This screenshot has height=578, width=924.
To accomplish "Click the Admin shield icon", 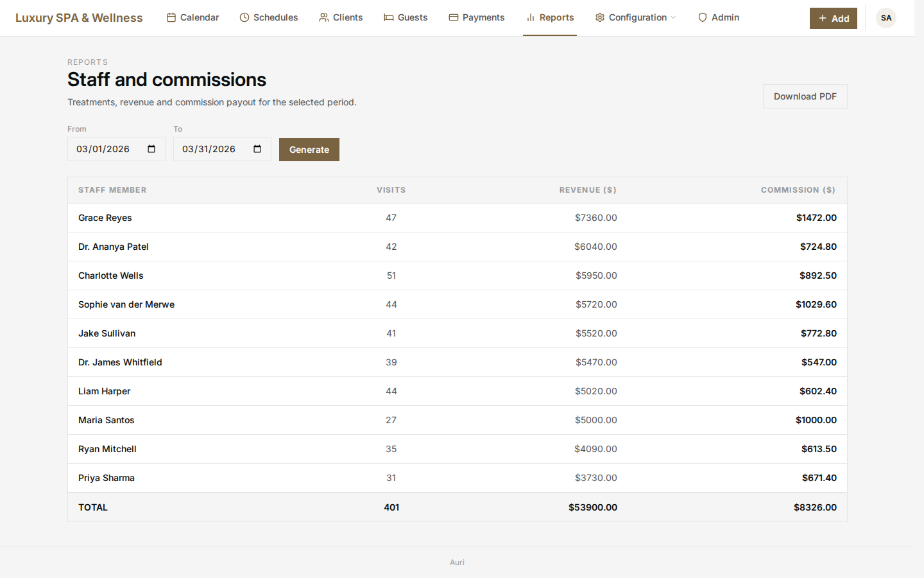I will [x=703, y=17].
